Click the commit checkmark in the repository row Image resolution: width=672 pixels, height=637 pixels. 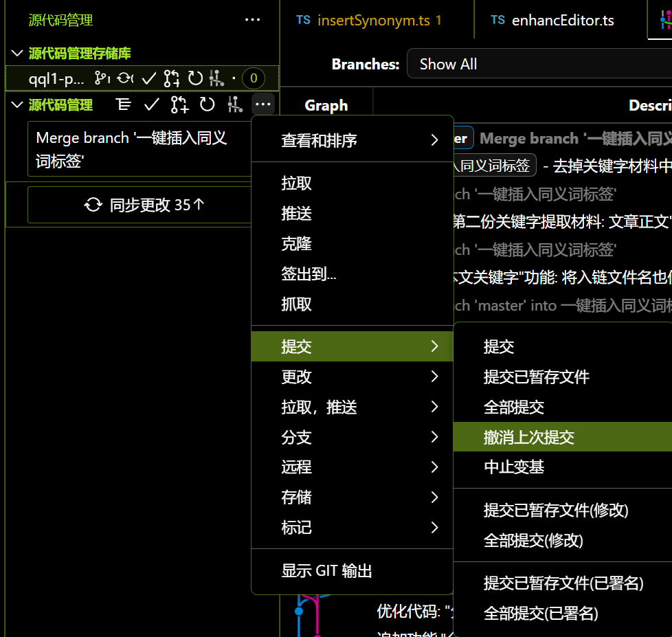(148, 78)
